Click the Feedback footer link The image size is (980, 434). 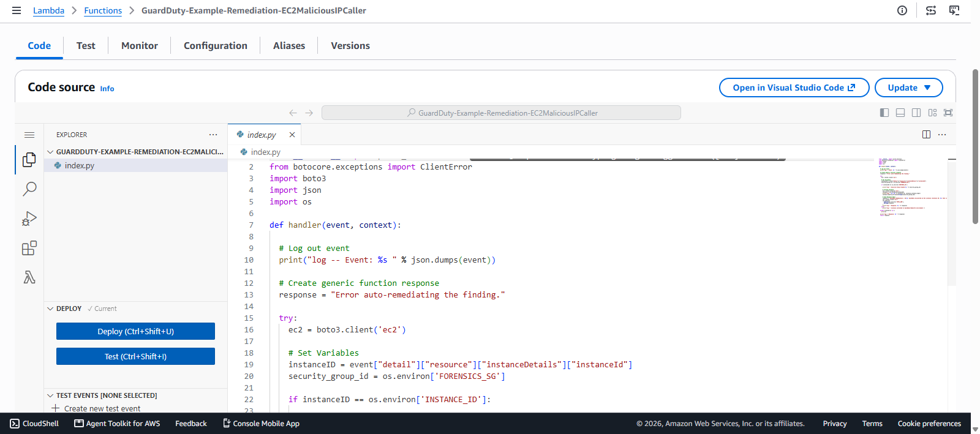point(191,424)
